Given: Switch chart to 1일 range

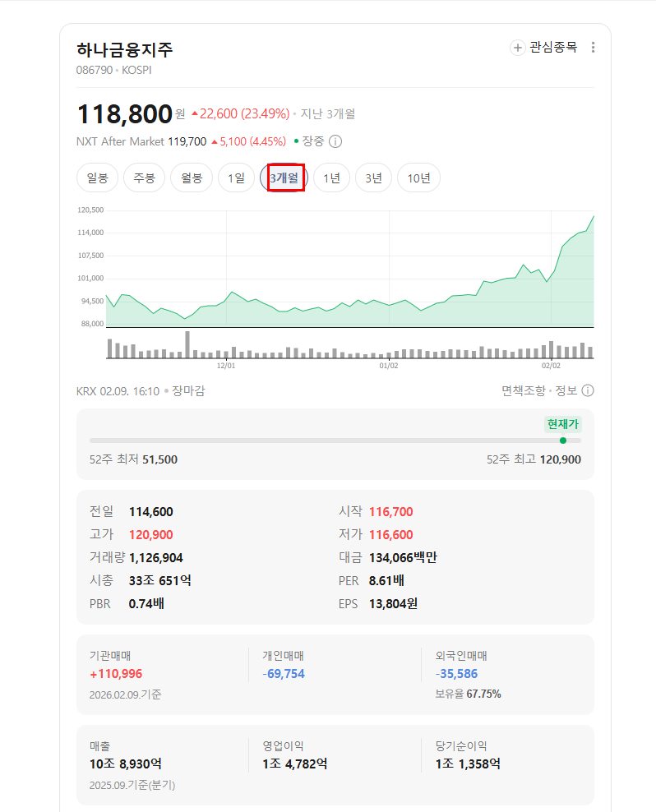Looking at the screenshot, I should [236, 178].
